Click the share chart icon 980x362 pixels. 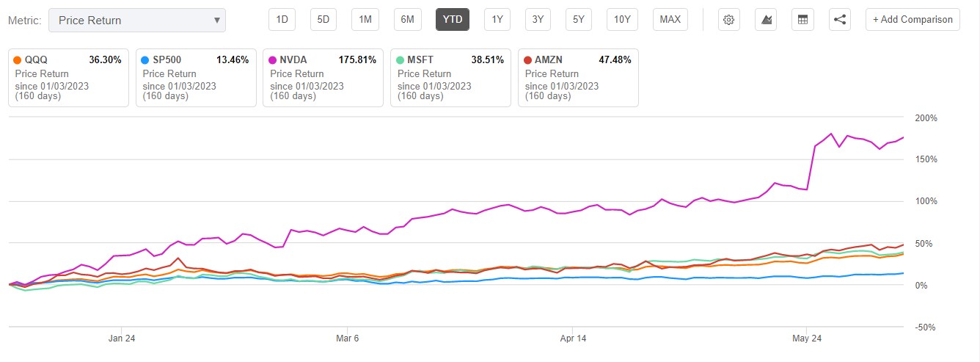(x=840, y=20)
